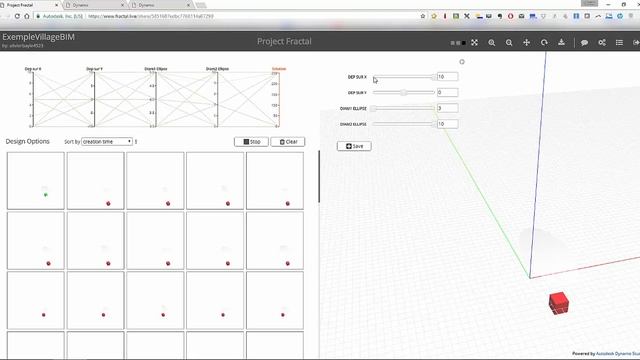Click the Stop button

click(251, 142)
